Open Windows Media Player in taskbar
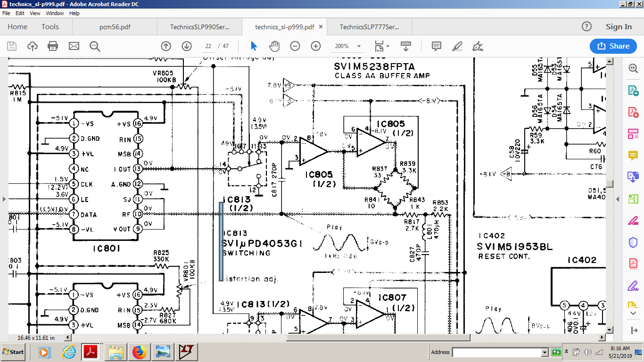Viewport: 644px width, 362px height. tap(44, 352)
